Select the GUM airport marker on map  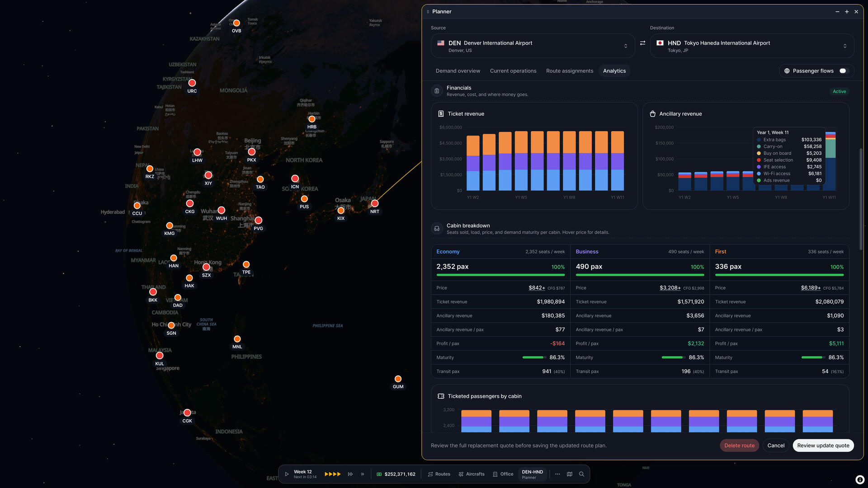[x=398, y=379]
